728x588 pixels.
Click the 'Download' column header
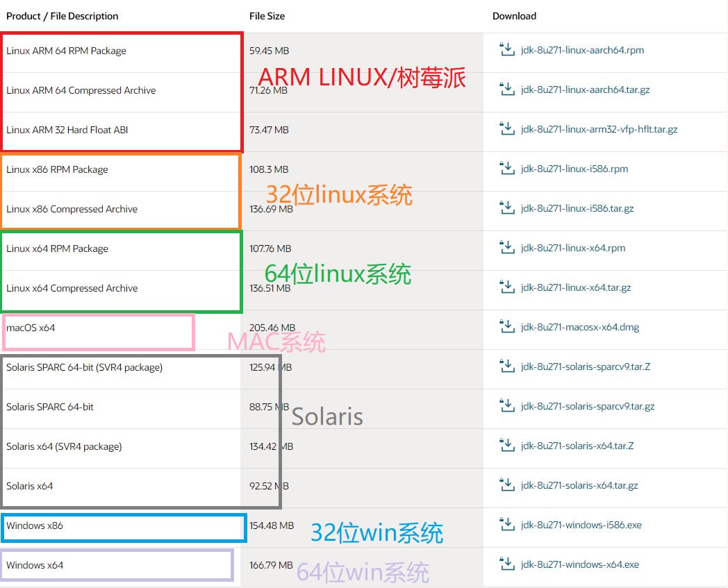[x=515, y=16]
